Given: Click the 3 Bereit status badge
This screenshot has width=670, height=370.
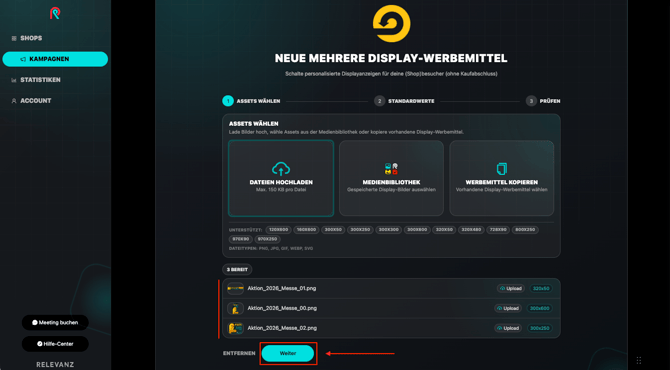Looking at the screenshot, I should (x=237, y=270).
